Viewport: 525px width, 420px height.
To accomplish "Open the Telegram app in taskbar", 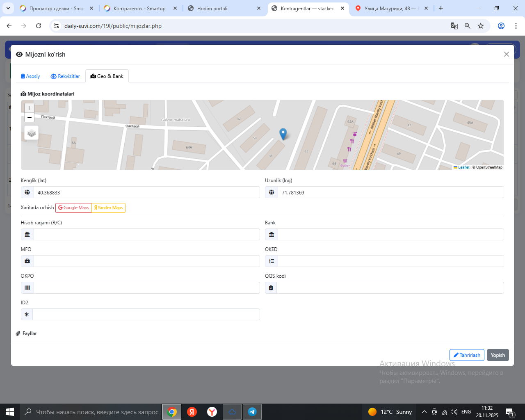I will click(252, 412).
